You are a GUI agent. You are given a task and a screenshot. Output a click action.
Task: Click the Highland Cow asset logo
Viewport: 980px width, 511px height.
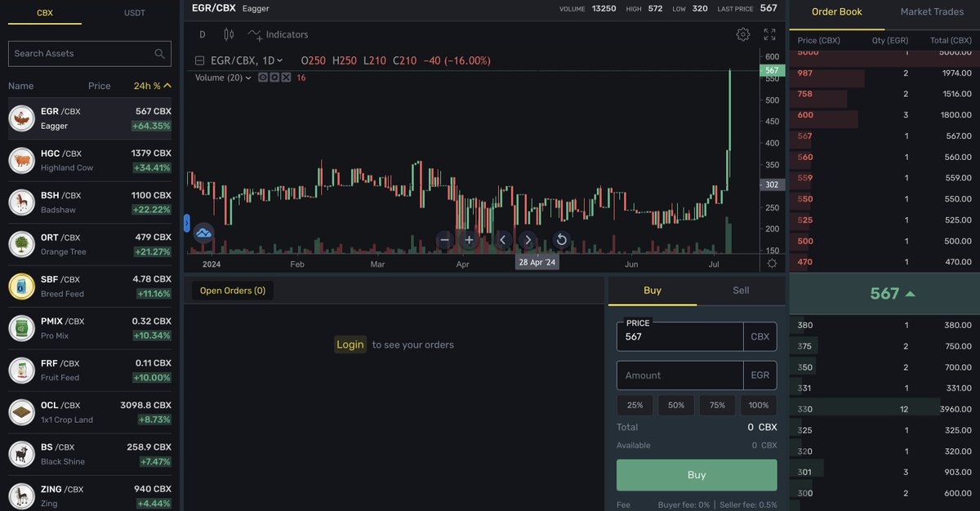click(22, 160)
